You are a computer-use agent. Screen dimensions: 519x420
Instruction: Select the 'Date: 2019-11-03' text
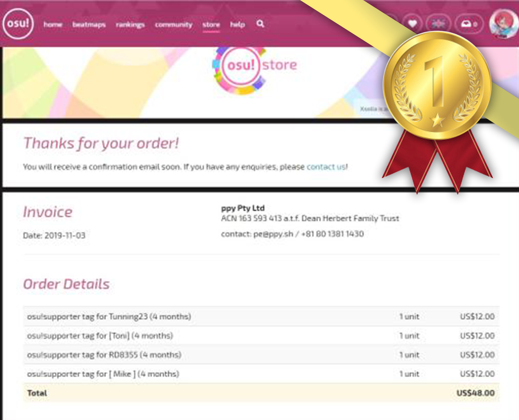(54, 235)
